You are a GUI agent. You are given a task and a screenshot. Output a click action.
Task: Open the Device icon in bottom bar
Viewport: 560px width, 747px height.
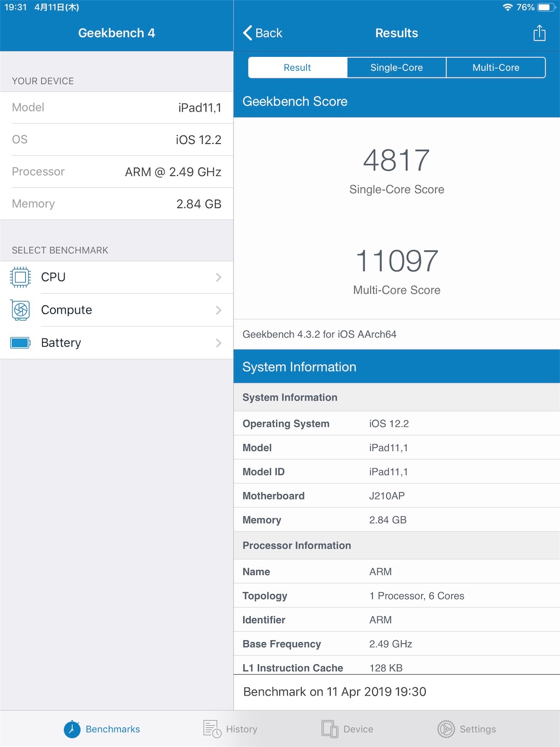[x=330, y=729]
